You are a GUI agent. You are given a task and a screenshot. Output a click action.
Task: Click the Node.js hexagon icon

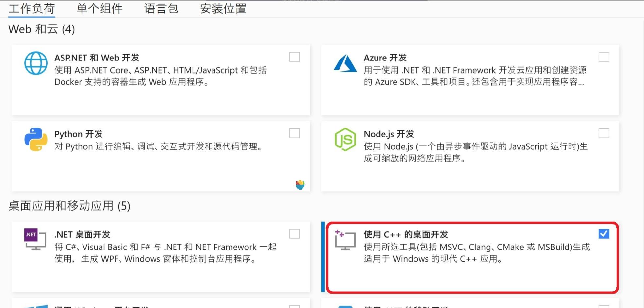click(345, 139)
